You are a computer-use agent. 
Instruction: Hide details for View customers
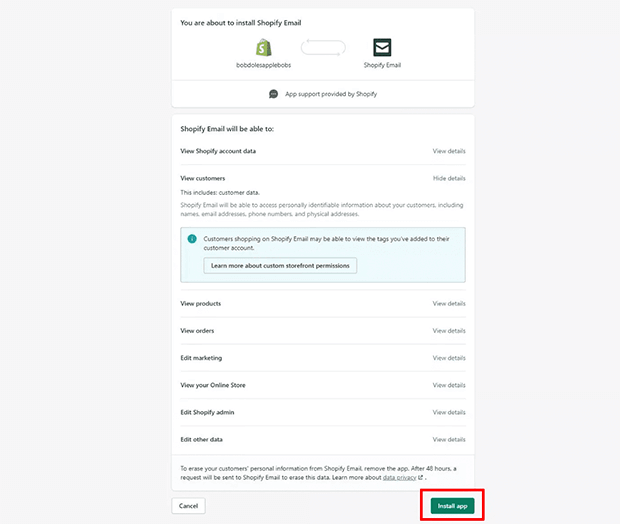tap(449, 178)
